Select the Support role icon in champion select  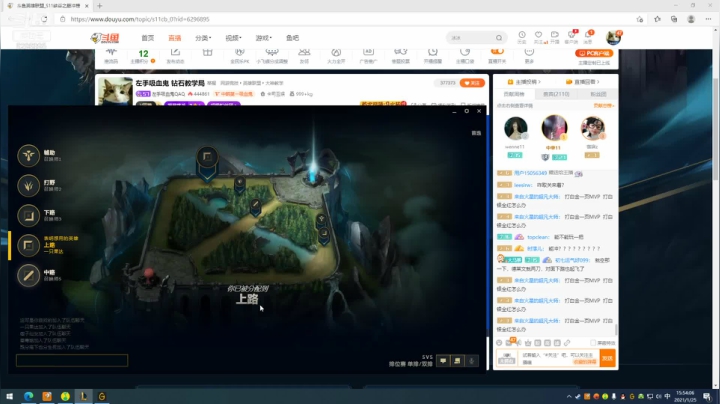28,156
